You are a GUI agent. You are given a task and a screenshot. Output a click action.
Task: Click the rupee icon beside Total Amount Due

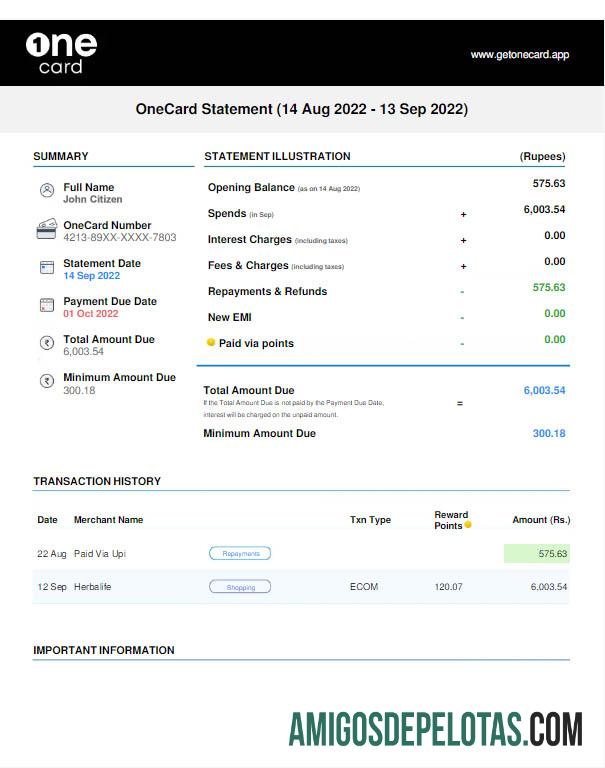pyautogui.click(x=46, y=343)
